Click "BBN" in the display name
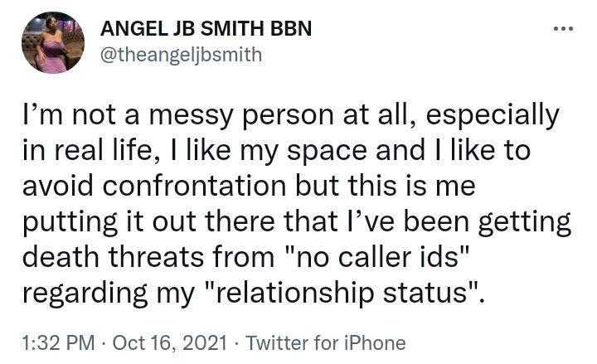The width and height of the screenshot is (597, 364). pos(291,28)
